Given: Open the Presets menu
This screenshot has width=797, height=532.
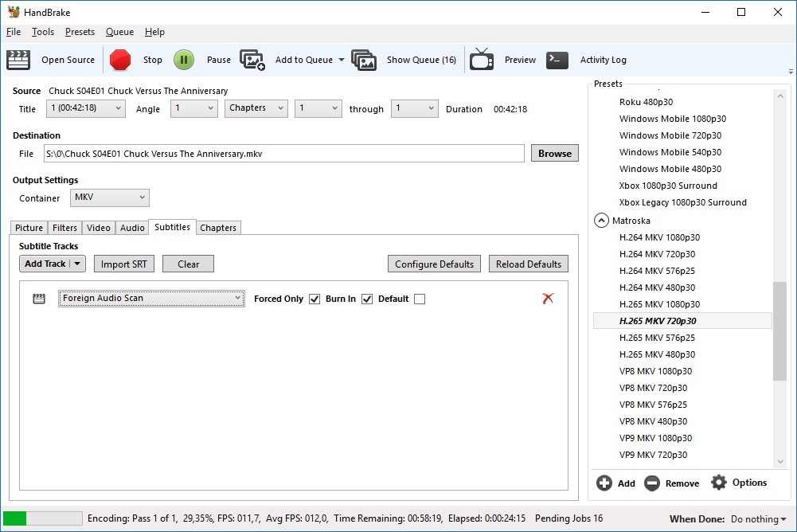Looking at the screenshot, I should 80,32.
